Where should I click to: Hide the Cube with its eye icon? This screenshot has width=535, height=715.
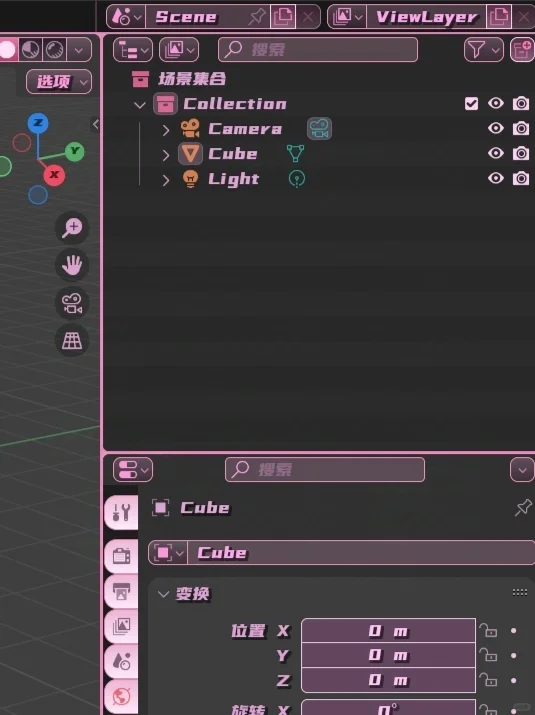coord(496,153)
